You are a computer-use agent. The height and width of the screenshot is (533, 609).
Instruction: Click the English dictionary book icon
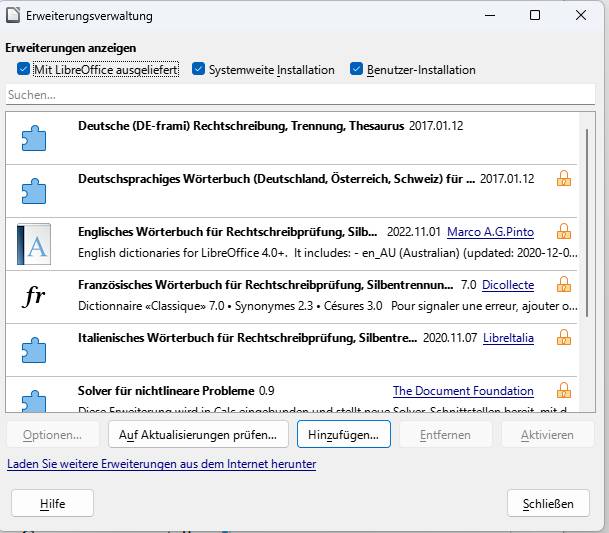click(x=34, y=244)
